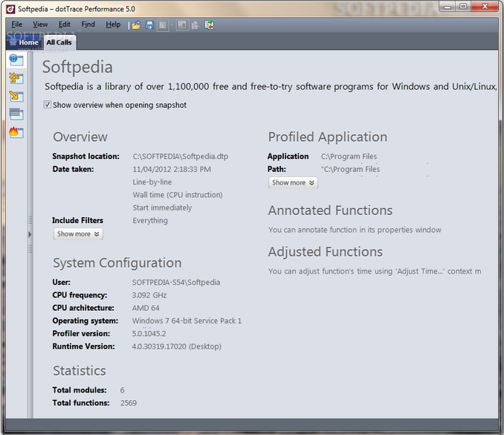Image resolution: width=504 pixels, height=435 pixels.
Task: Open snapshot with the folder toolbar icon
Action: point(136,25)
